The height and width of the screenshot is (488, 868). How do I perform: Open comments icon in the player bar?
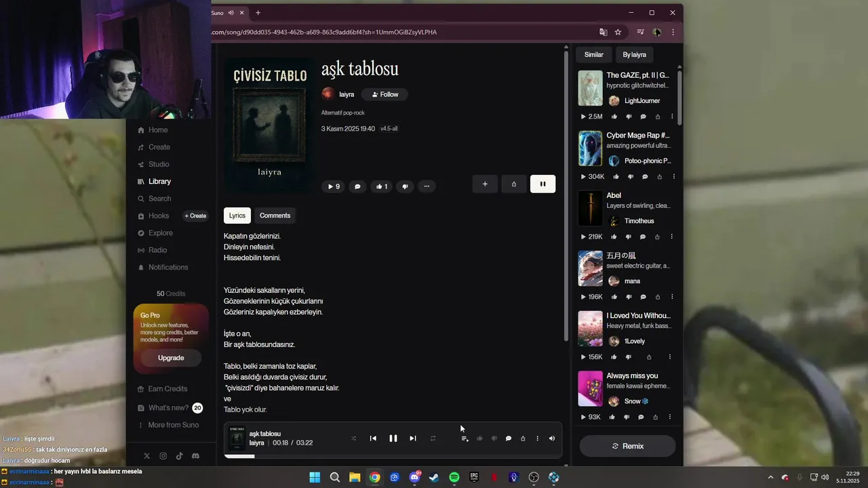pyautogui.click(x=509, y=439)
